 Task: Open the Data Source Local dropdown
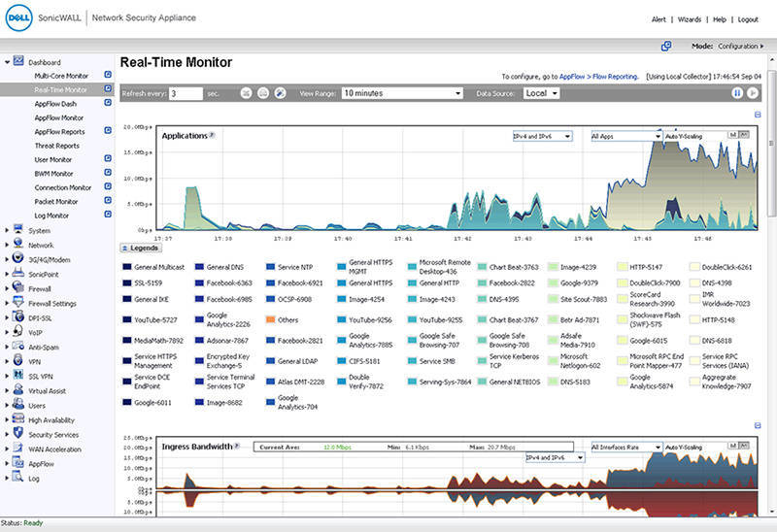click(x=542, y=93)
